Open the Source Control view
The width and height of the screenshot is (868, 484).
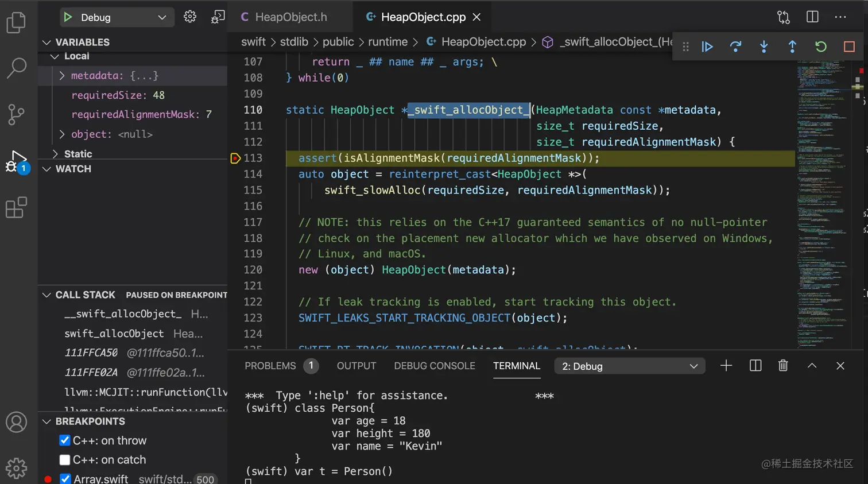tap(16, 115)
